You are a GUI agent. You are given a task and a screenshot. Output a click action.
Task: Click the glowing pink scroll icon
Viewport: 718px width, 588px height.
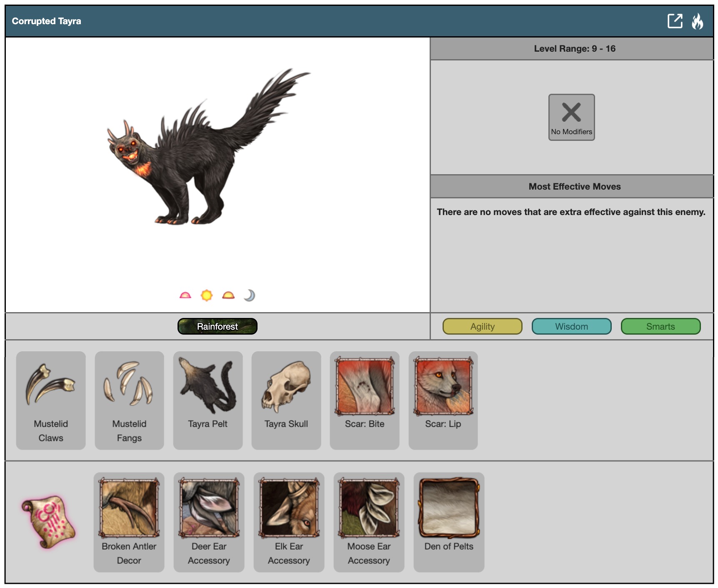(x=48, y=522)
